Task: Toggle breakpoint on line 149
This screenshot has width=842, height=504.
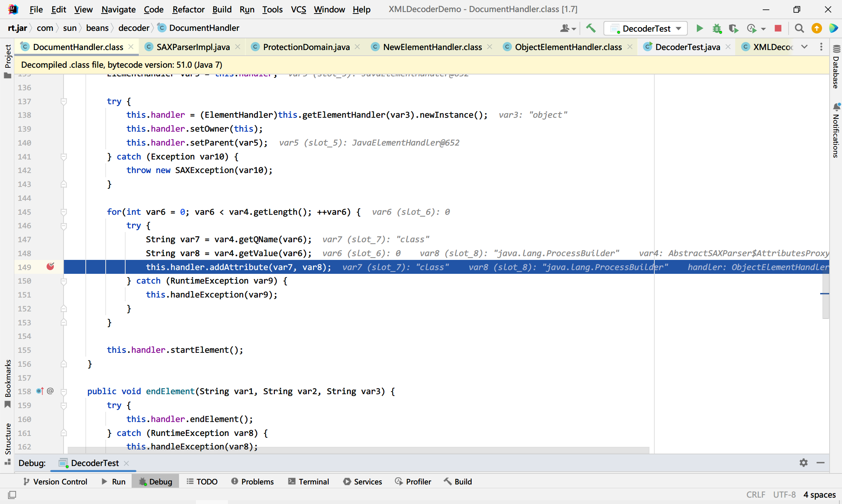Action: tap(50, 267)
